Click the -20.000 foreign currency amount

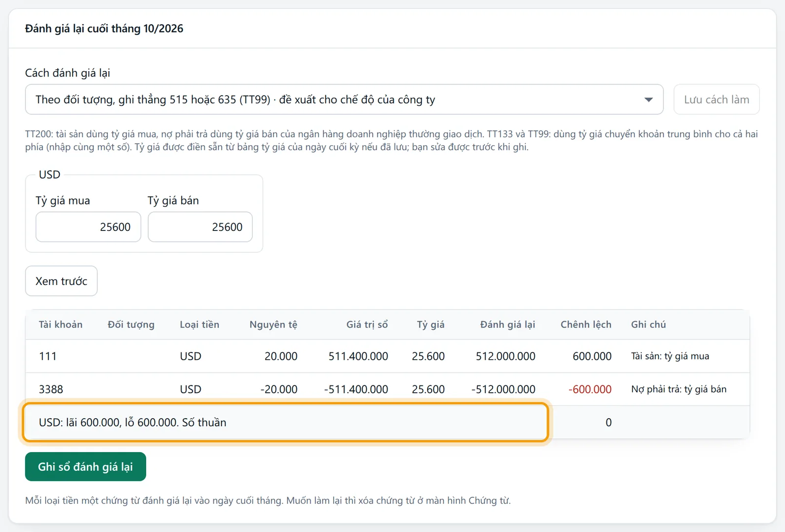click(x=279, y=389)
